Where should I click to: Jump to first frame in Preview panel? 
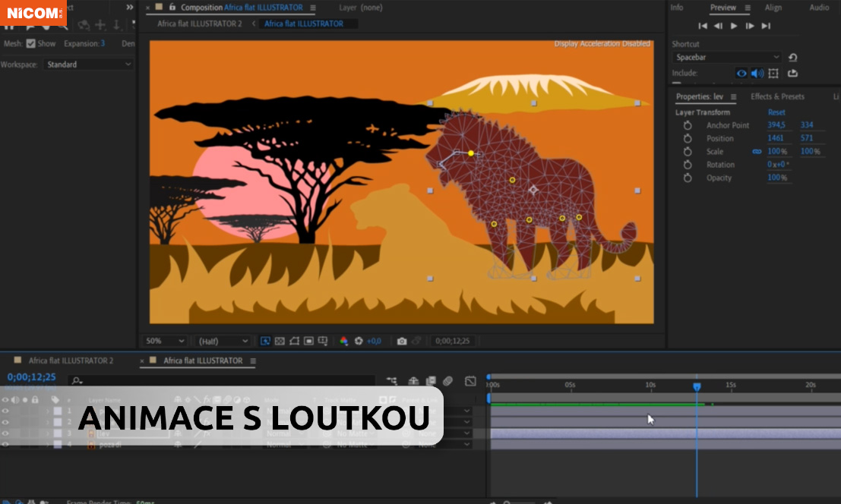click(x=703, y=26)
